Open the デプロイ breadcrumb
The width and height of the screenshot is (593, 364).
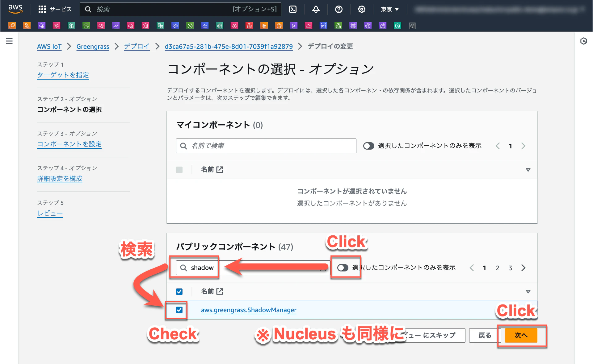pyautogui.click(x=137, y=47)
